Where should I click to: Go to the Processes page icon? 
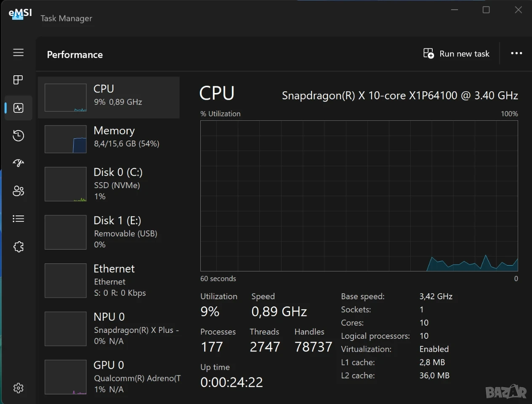point(18,80)
